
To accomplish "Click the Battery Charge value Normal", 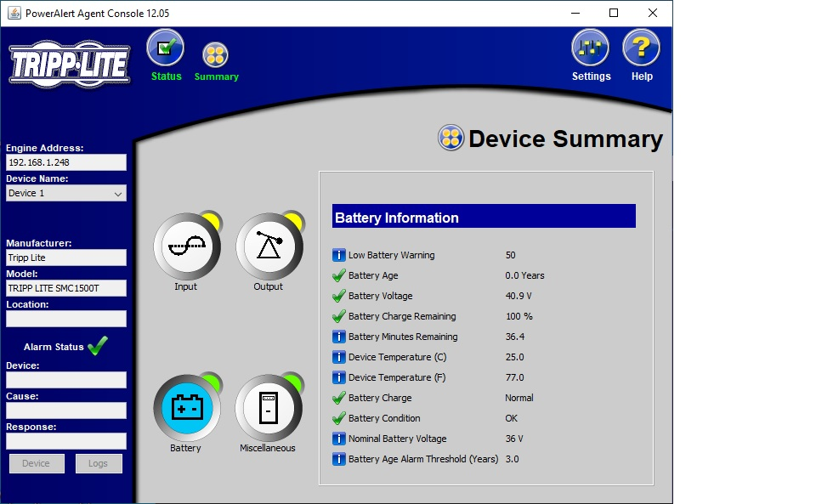I will click(518, 398).
